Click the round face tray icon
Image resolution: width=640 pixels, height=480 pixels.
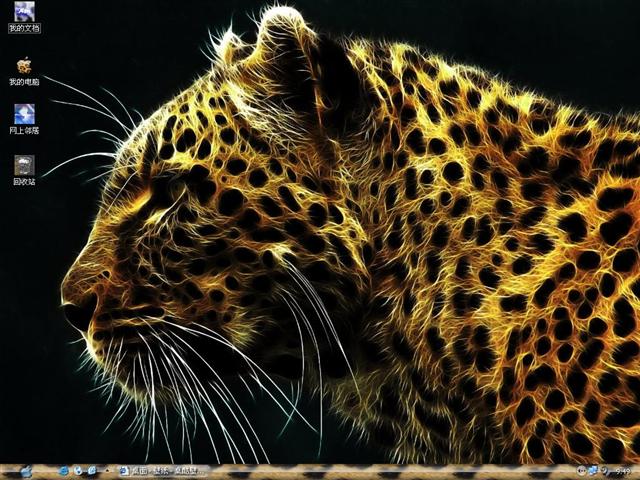tap(582, 471)
